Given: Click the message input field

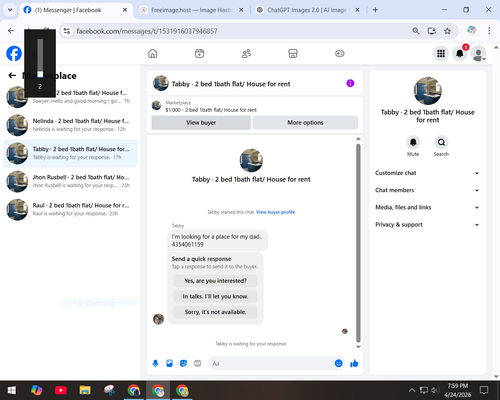Looking at the screenshot, I should [271, 363].
